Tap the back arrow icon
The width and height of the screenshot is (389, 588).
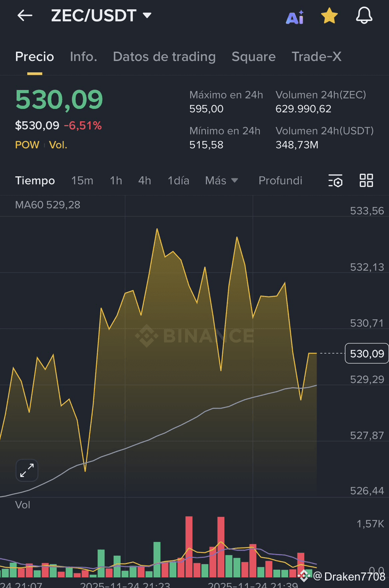click(x=25, y=16)
